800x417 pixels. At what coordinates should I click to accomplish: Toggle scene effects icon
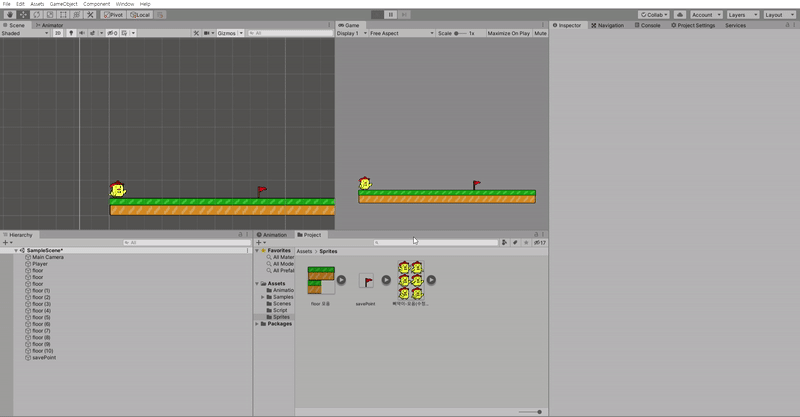(93, 33)
